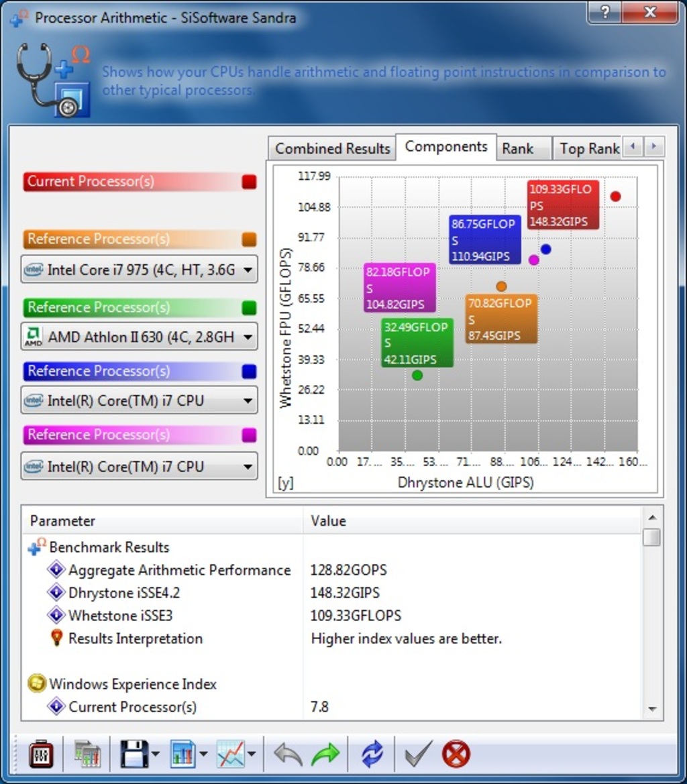This screenshot has height=784, width=687.
Task: Select the Results Interpretation row
Action: point(332,638)
